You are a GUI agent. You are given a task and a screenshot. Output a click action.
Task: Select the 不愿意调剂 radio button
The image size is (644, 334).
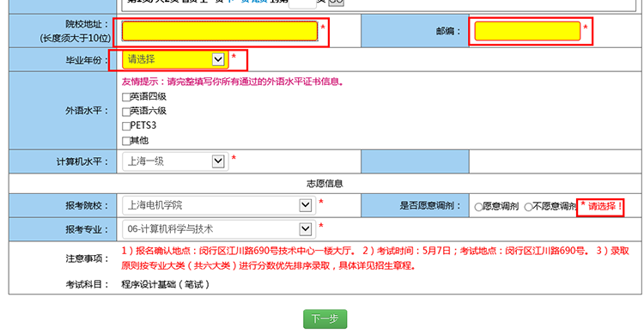528,207
